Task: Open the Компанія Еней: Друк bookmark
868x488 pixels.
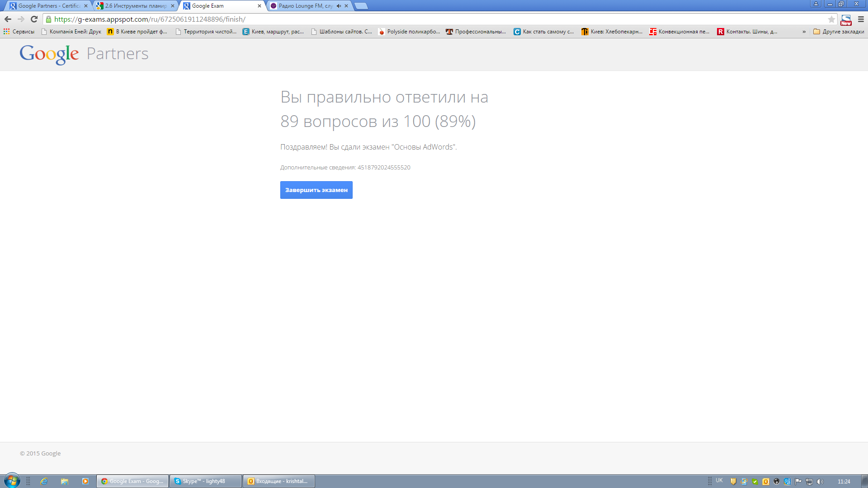Action: (71, 32)
